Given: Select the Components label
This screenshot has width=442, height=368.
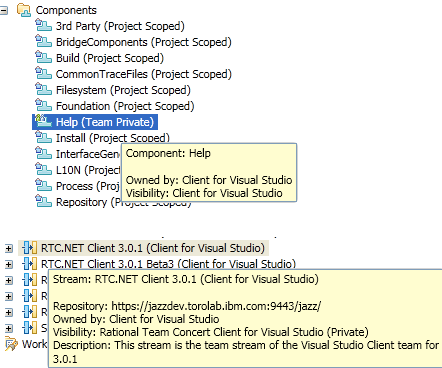Looking at the screenshot, I should [66, 10].
